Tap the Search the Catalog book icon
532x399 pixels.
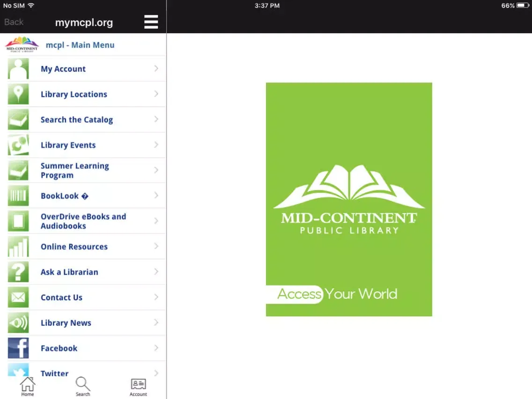18,120
